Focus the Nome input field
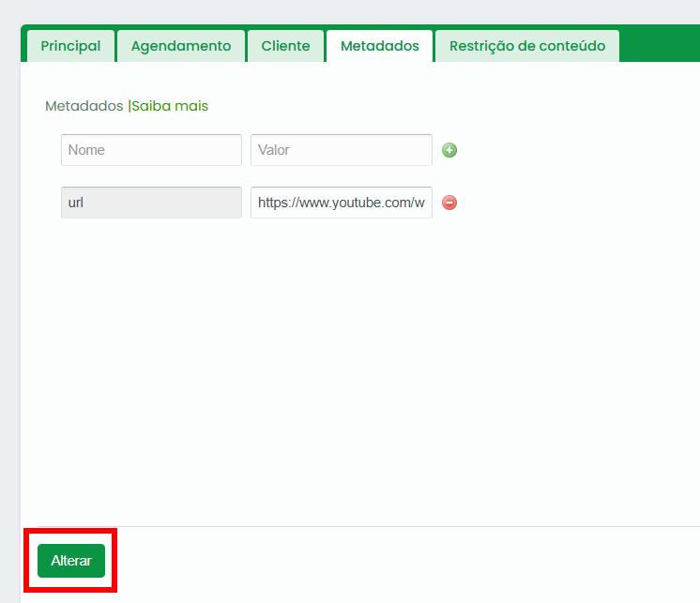The height and width of the screenshot is (603, 700). [151, 150]
